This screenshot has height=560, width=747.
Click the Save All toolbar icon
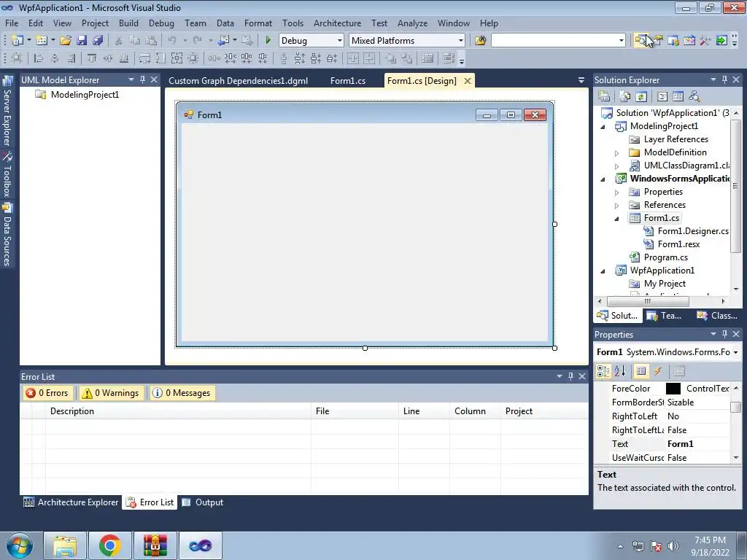(98, 41)
